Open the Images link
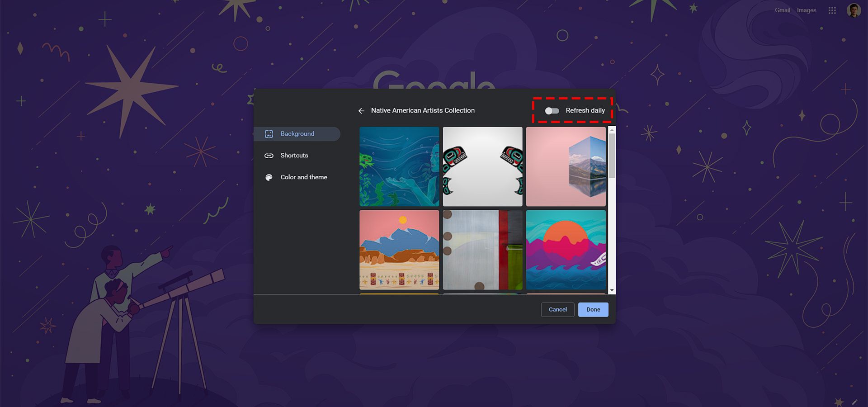The height and width of the screenshot is (407, 868). pyautogui.click(x=806, y=10)
